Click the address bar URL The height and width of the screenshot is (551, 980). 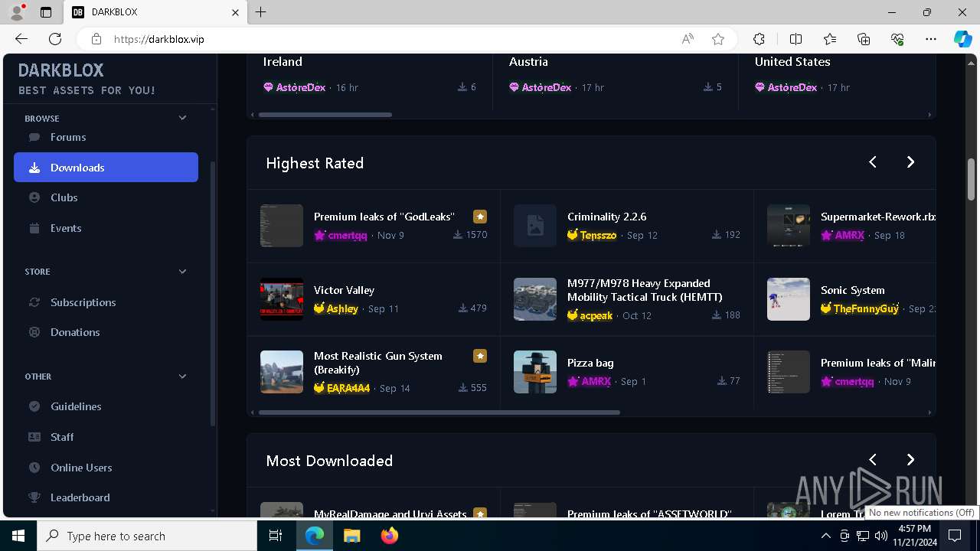coord(159,39)
